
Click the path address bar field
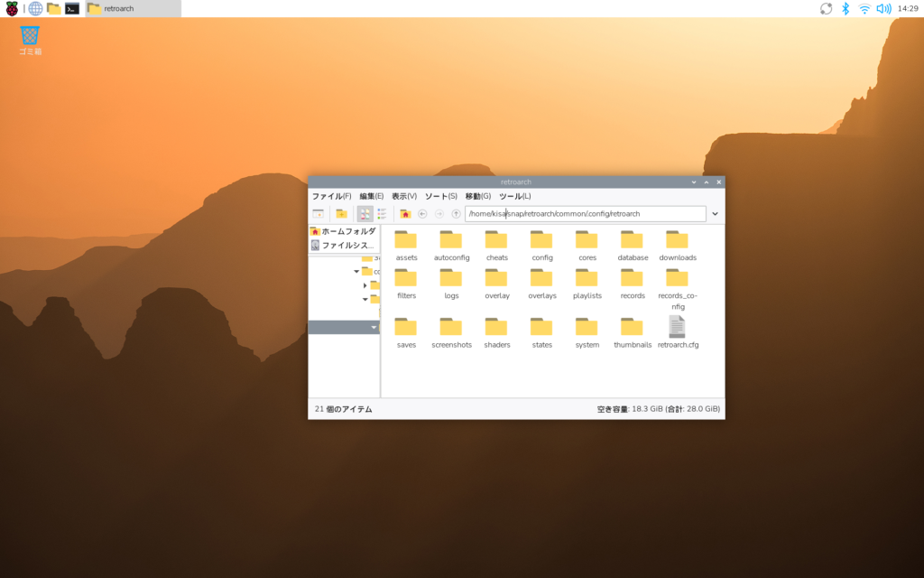click(585, 214)
